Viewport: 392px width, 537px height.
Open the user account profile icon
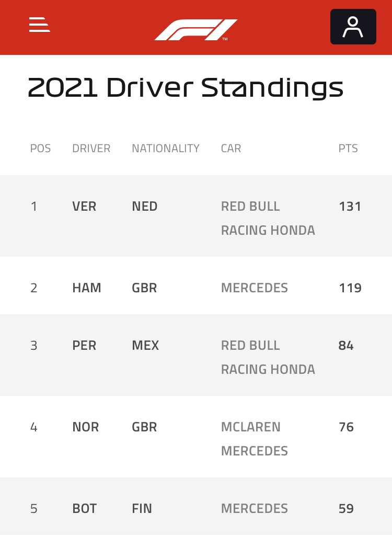pos(353,27)
